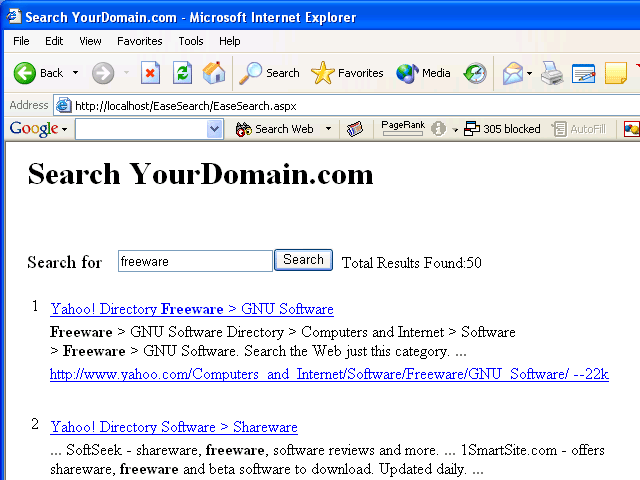Open the Google toolbar search box dropdown
Screen dimensions: 640x480
215,129
